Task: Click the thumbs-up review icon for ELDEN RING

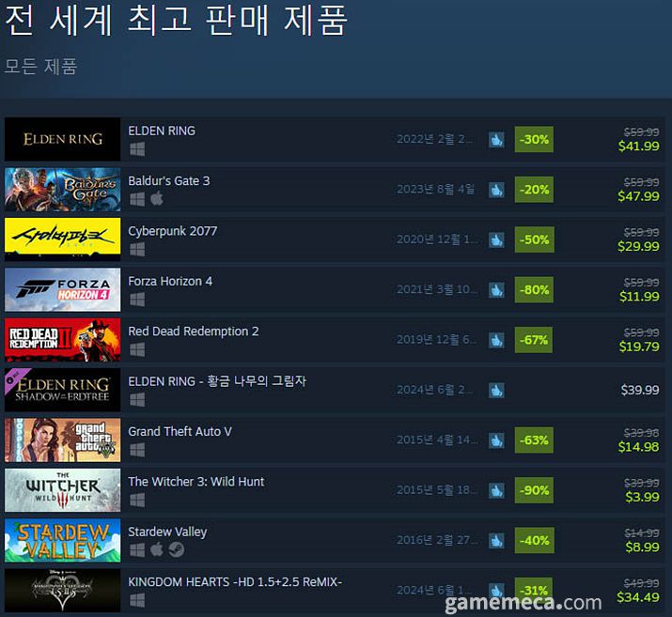Action: (496, 140)
